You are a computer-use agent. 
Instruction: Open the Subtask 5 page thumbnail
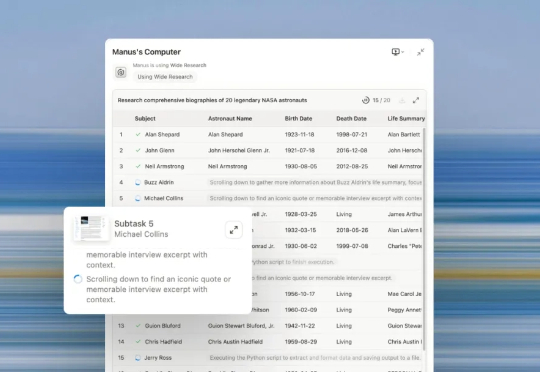[x=91, y=228]
